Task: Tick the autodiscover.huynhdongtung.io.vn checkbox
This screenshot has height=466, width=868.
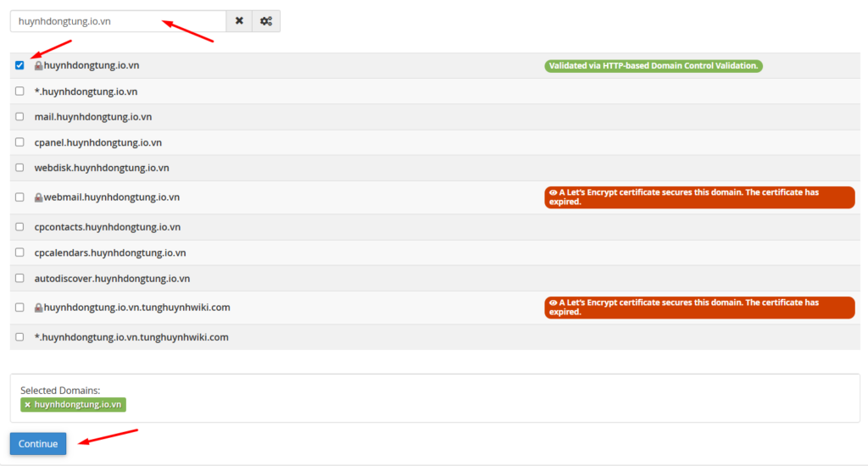Action: point(19,278)
